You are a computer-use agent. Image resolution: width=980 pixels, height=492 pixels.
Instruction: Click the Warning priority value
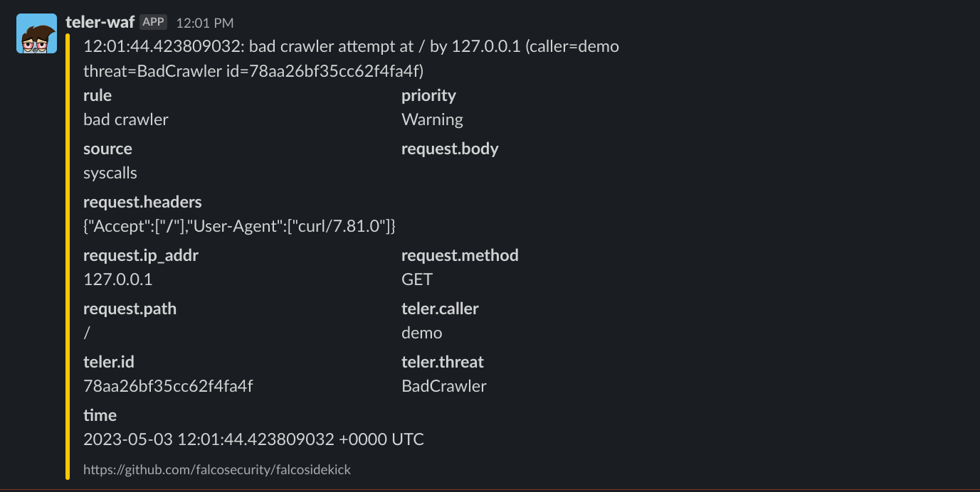(x=432, y=119)
